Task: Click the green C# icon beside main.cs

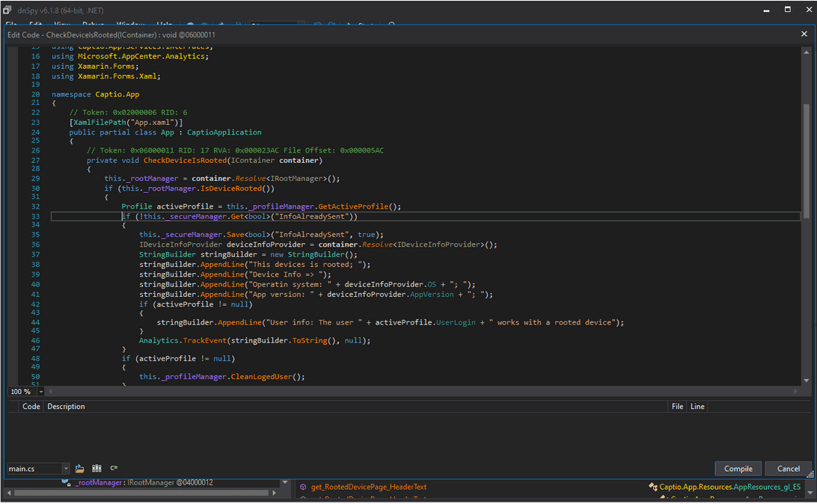Action: pos(114,468)
